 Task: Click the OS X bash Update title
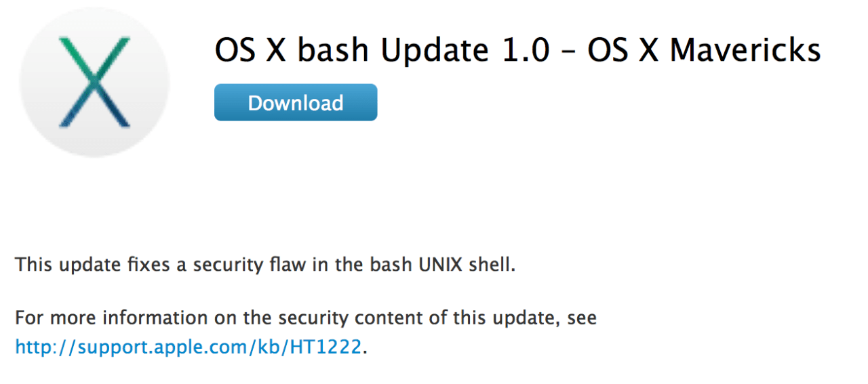point(517,50)
